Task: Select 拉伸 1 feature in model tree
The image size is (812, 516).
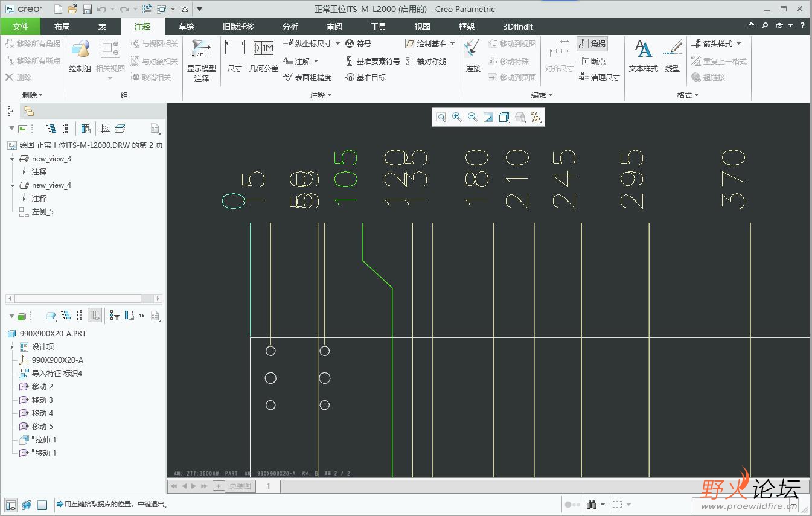Action: (38, 440)
